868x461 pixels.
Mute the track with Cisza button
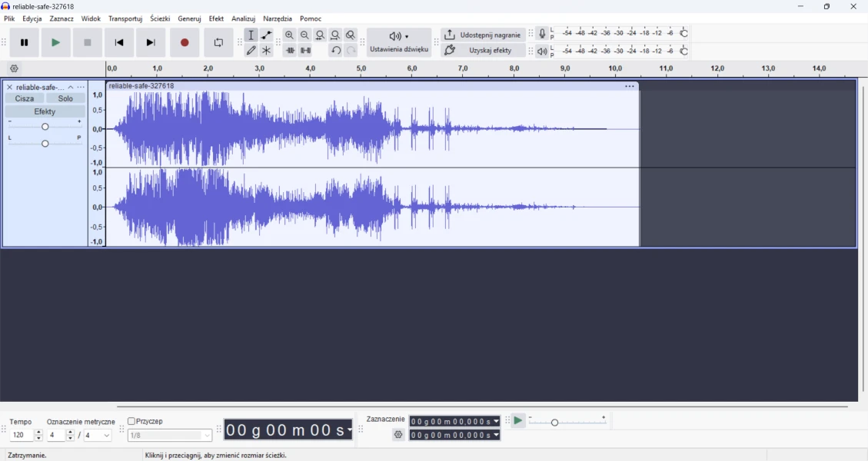[25, 99]
